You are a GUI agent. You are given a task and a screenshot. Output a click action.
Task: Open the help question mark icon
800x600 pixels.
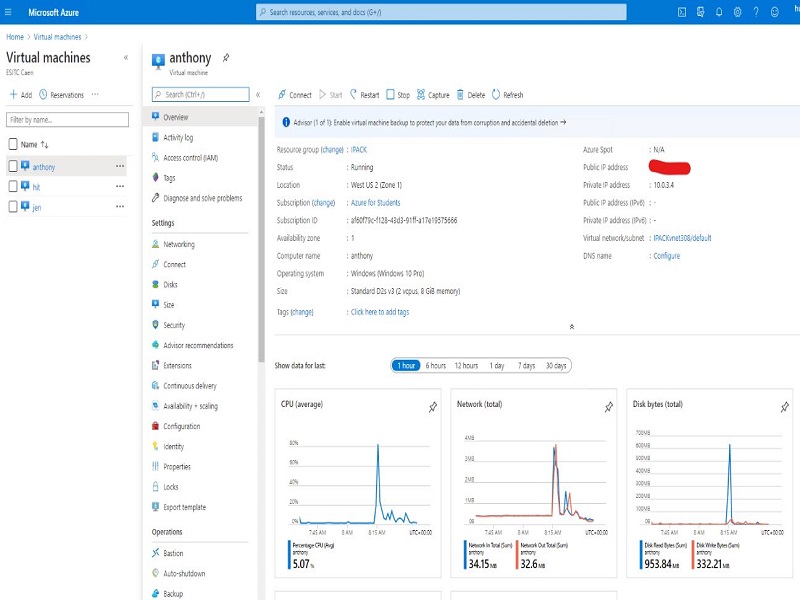pos(756,12)
